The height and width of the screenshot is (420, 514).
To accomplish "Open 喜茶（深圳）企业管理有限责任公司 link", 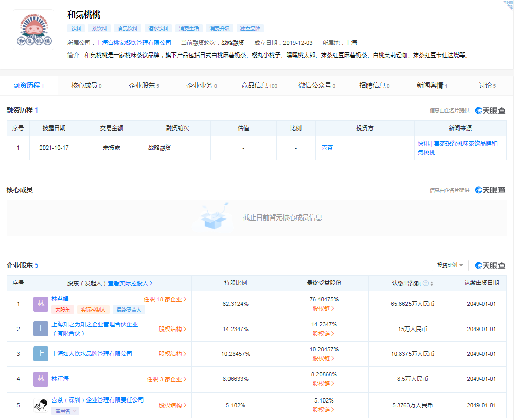I will point(97,400).
